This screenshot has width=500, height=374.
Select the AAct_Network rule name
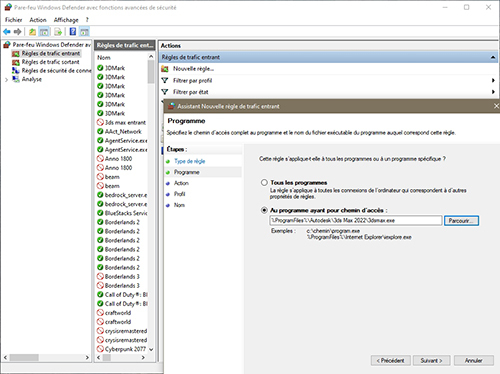click(123, 131)
